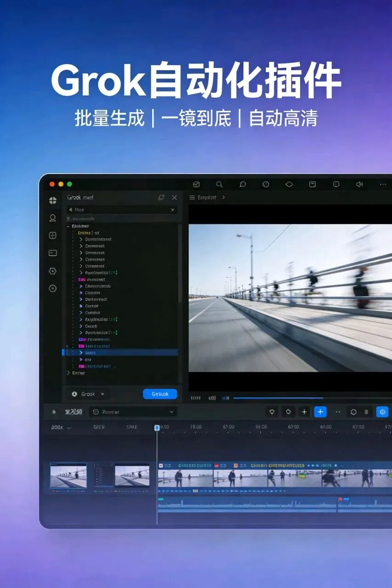Click the clock icon in top toolbar
Screen dimensions: 392x588
266,184
